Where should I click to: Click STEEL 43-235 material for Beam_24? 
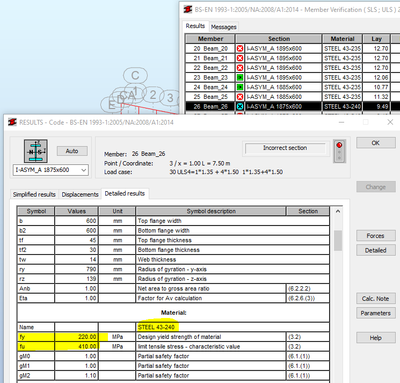pos(342,87)
